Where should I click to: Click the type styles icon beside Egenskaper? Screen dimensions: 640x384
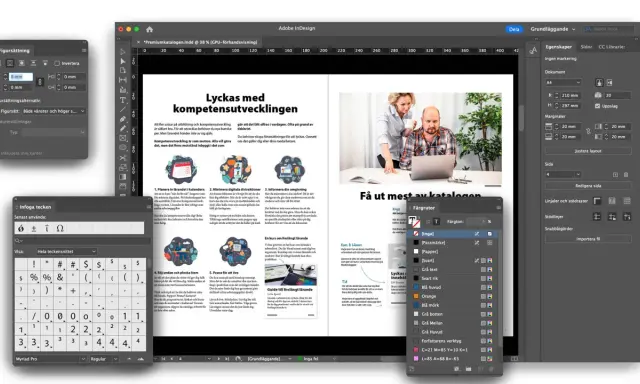pyautogui.click(x=533, y=50)
